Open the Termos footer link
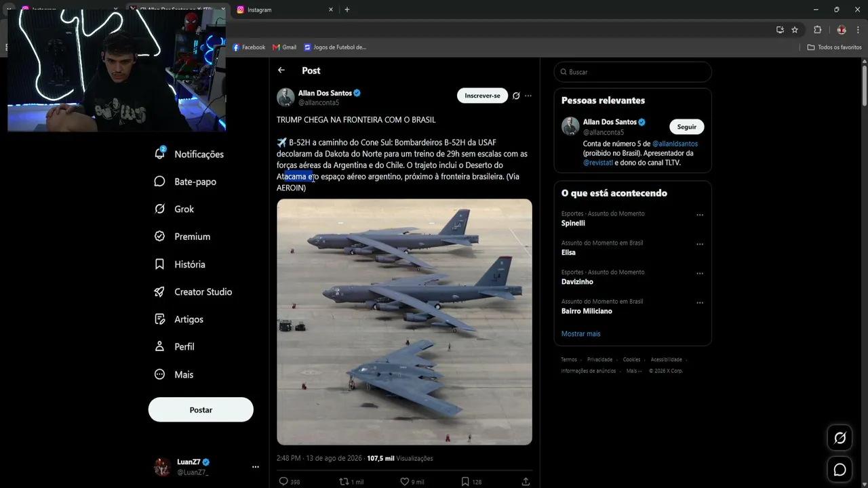 coord(569,360)
